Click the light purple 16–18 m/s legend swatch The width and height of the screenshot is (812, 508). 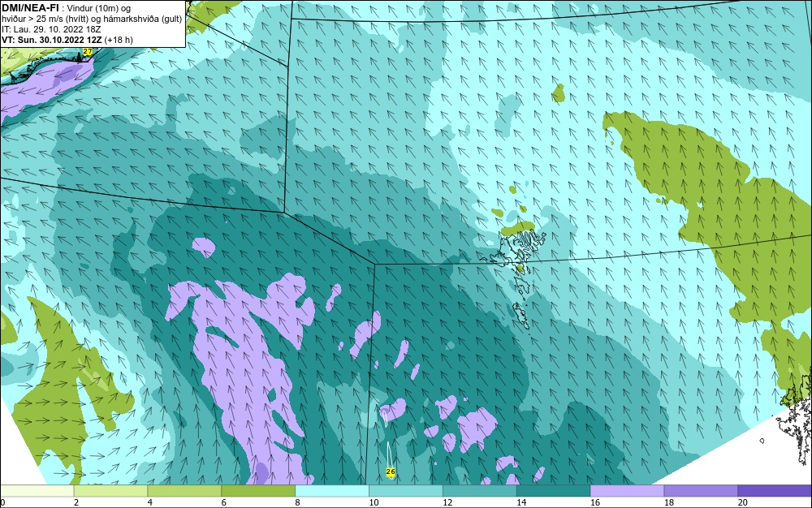[627, 491]
